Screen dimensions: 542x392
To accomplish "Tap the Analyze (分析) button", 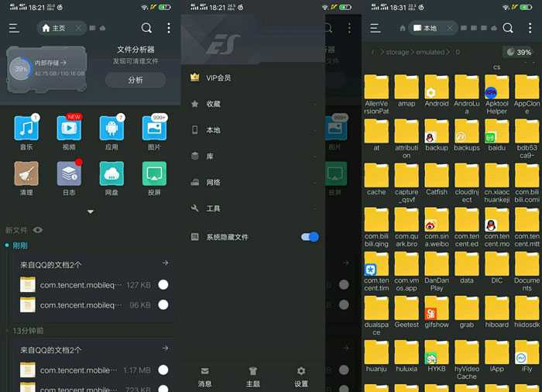I will click(135, 80).
